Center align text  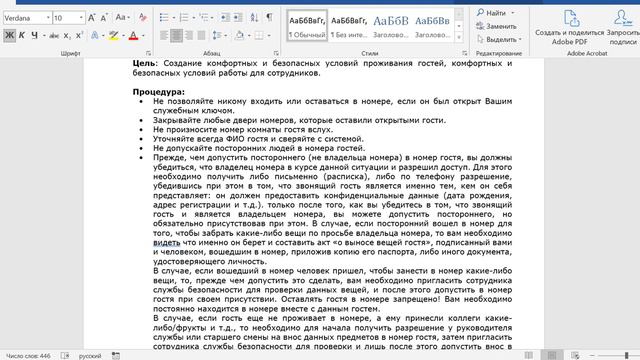[x=176, y=36]
